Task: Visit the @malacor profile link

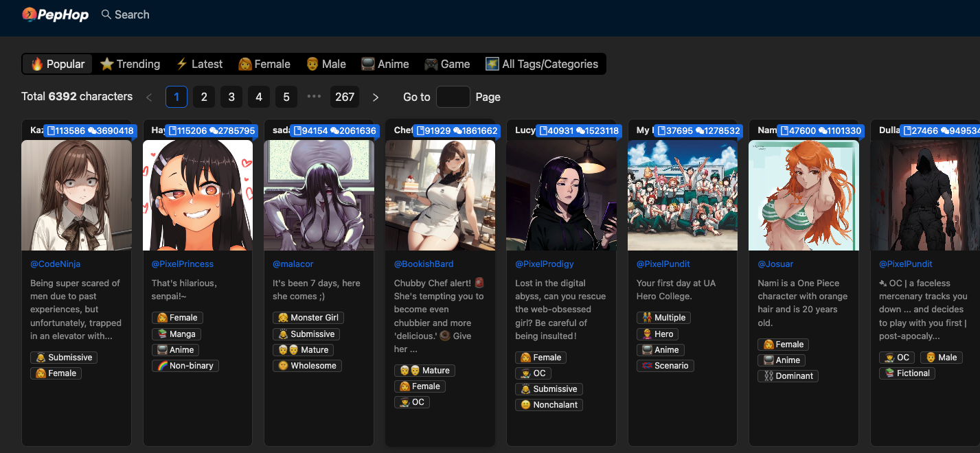Action: coord(293,264)
